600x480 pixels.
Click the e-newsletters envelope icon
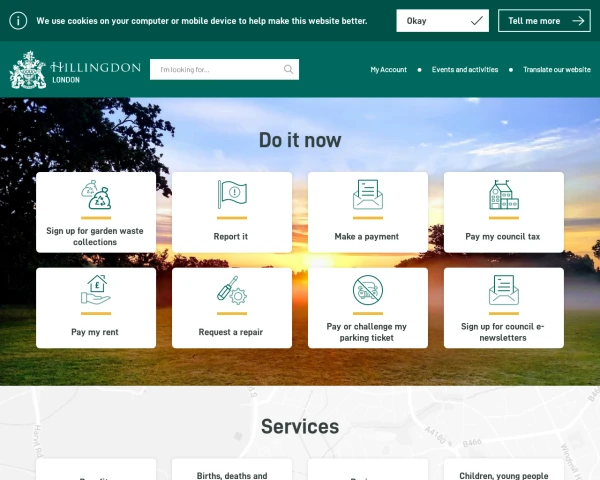[x=504, y=290]
